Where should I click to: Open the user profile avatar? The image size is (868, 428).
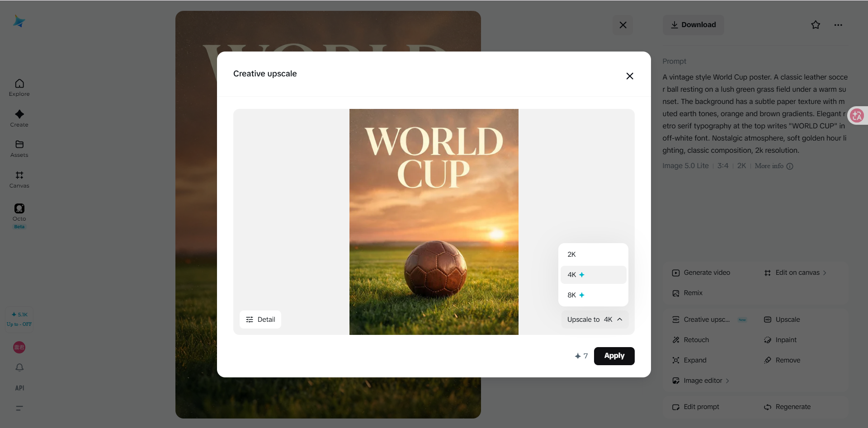(x=19, y=347)
